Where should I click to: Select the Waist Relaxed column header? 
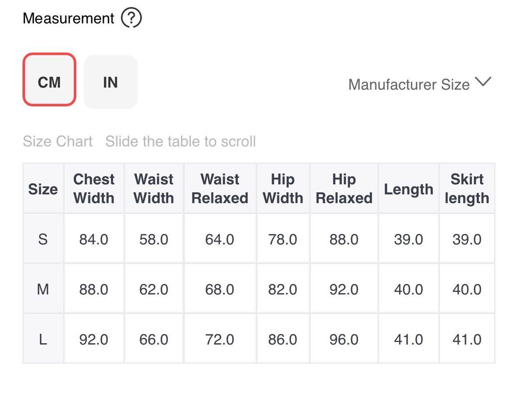220,188
